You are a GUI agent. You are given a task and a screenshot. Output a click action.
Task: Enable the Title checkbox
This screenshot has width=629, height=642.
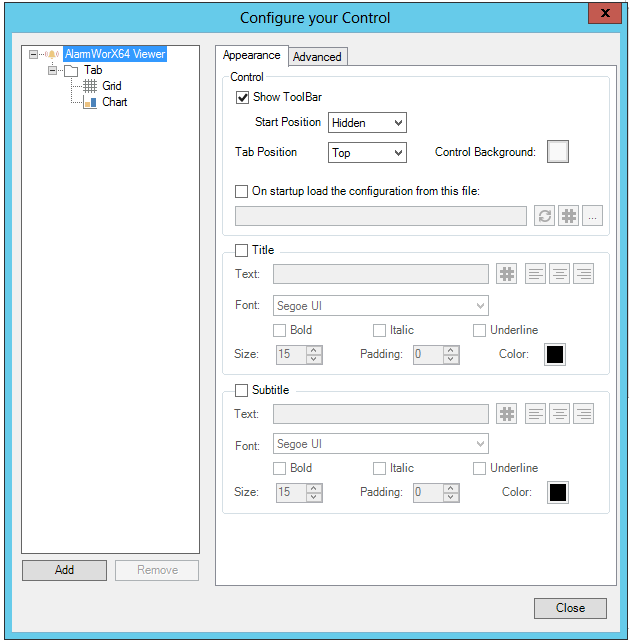coord(242,250)
